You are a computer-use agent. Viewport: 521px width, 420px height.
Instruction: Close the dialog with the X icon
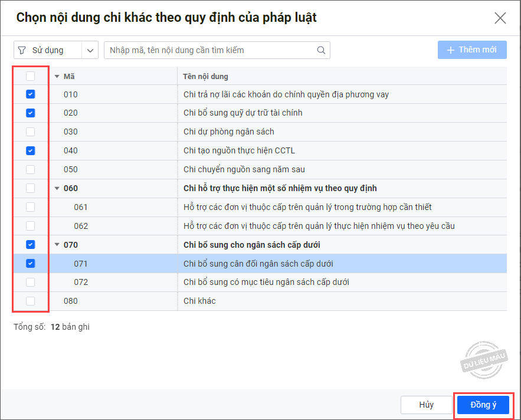tap(500, 18)
